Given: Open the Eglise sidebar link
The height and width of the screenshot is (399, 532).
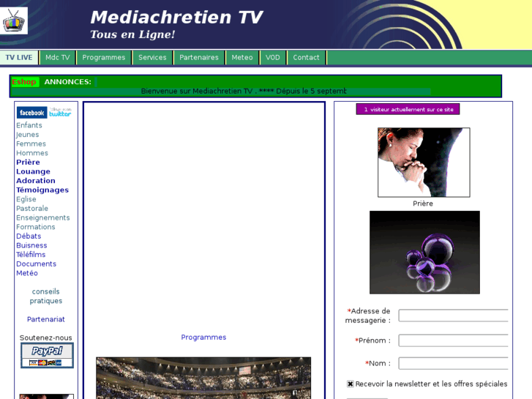Looking at the screenshot, I should tap(26, 199).
